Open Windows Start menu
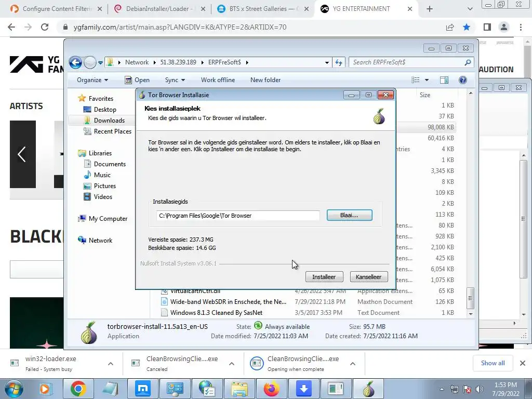 13,389
